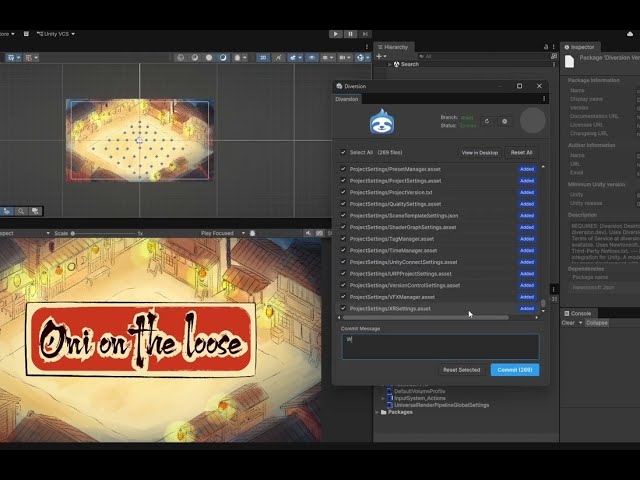Click the bug icon next to Play Focused
This screenshot has width=640, height=480.
pos(253,233)
